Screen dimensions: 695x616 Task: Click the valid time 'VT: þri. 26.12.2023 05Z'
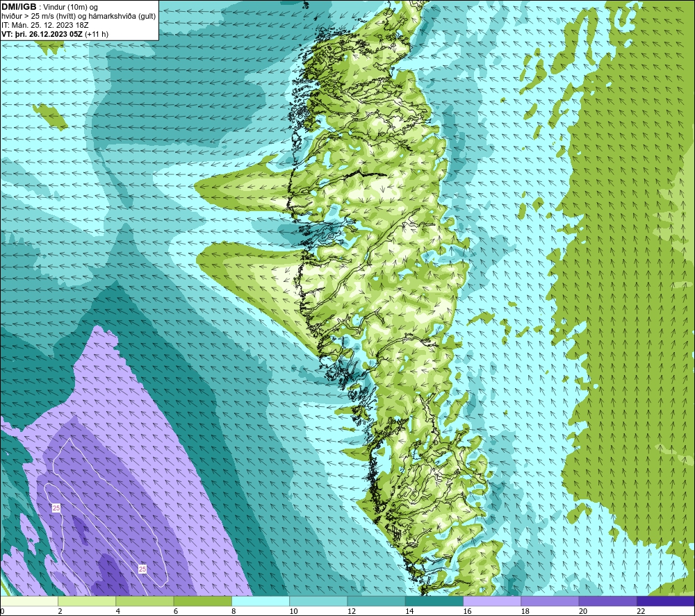pyautogui.click(x=42, y=34)
